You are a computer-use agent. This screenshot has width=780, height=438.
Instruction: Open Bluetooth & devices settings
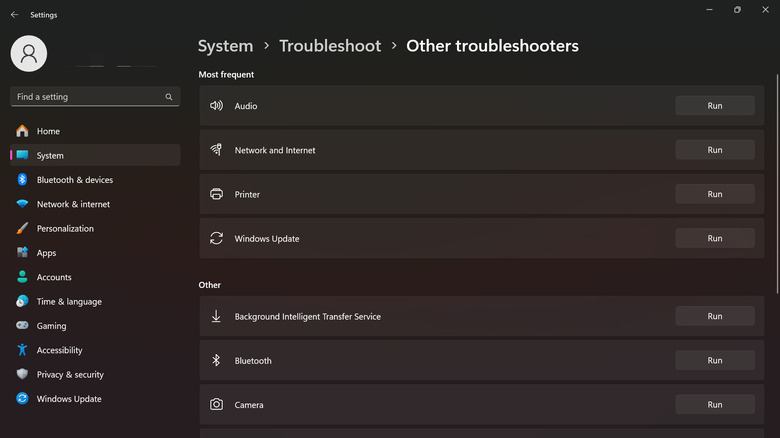click(x=74, y=180)
